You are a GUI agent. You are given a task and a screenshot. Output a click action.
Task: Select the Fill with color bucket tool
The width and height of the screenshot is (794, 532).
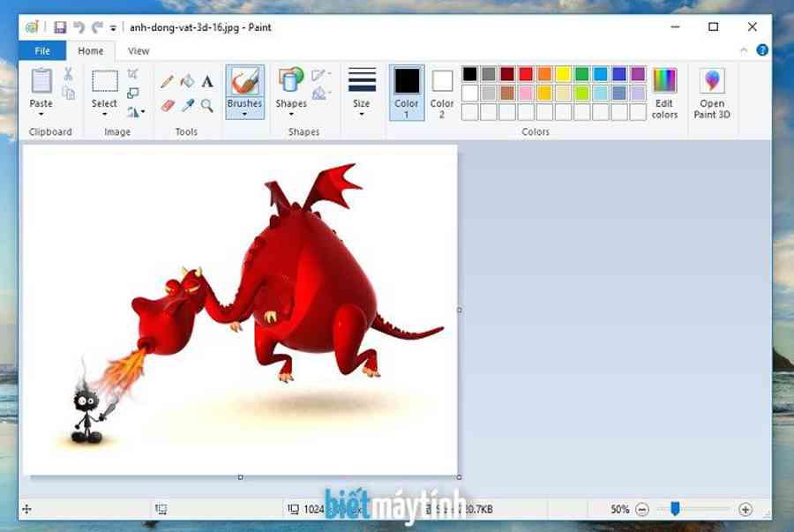187,81
